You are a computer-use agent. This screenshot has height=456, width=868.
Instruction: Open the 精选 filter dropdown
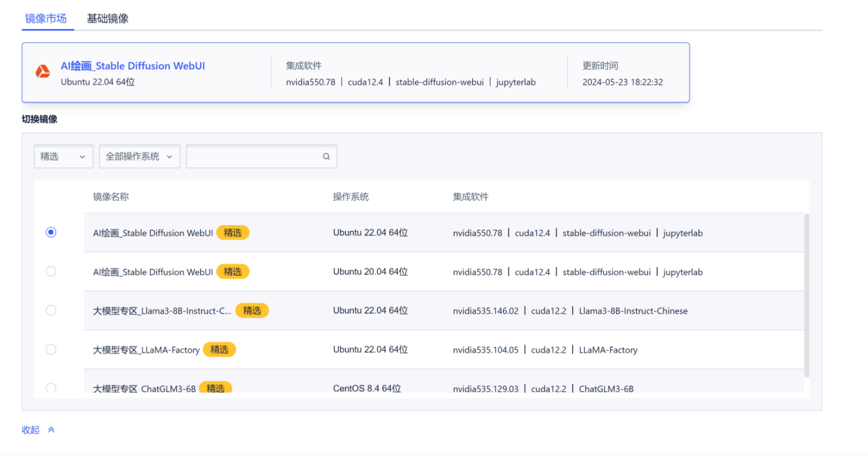[x=64, y=157]
